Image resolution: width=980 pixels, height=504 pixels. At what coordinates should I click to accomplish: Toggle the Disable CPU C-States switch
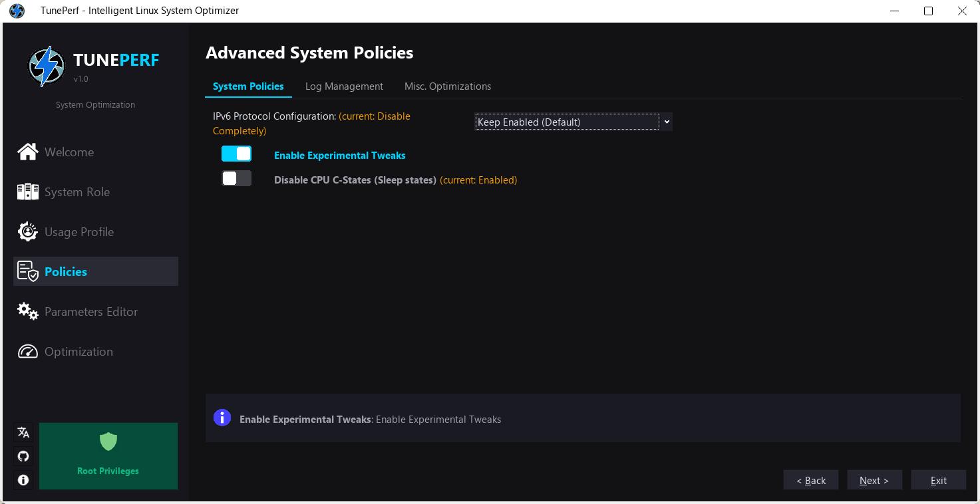(x=236, y=178)
